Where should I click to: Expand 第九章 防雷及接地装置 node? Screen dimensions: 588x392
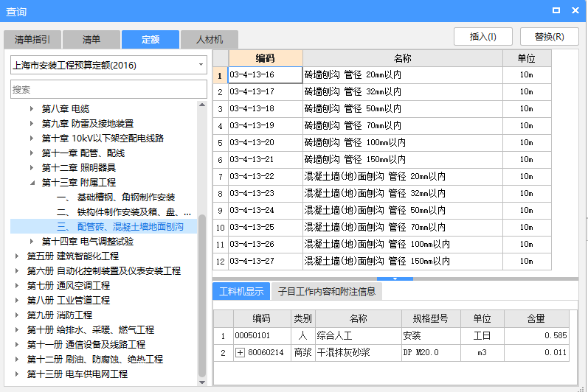tap(32, 124)
